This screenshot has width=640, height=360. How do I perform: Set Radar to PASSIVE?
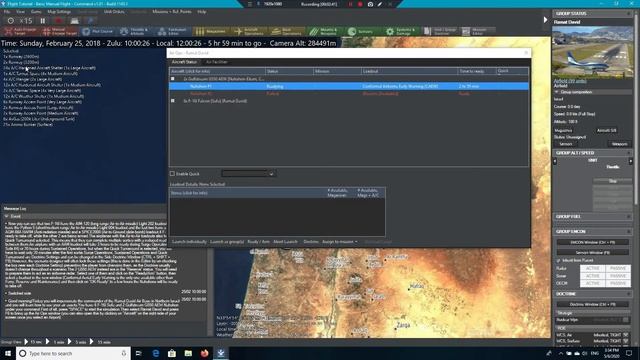tap(618, 269)
